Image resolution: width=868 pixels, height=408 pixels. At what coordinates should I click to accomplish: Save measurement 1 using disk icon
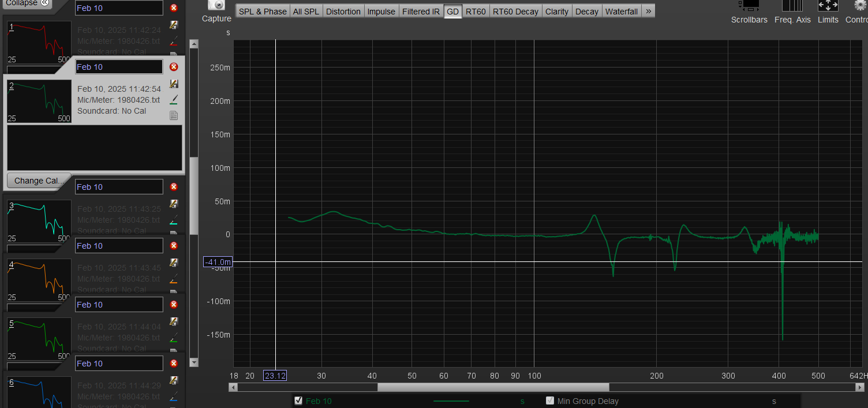pos(174,25)
